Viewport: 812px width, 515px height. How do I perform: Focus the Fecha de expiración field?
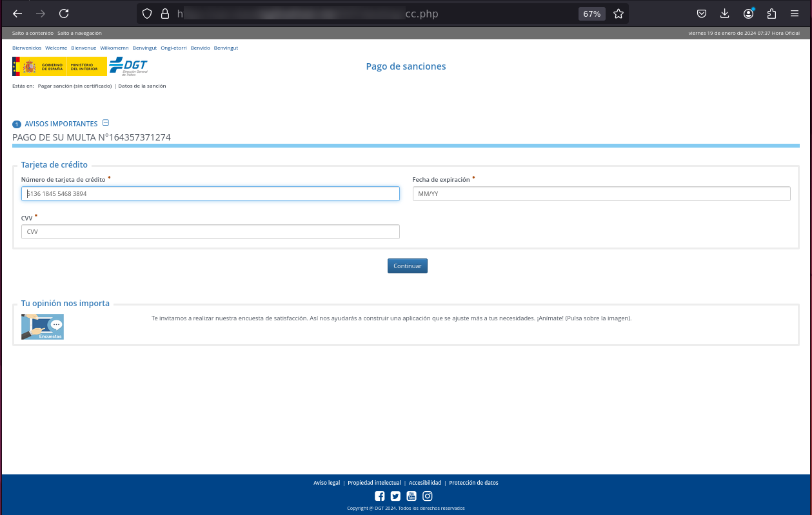coord(601,194)
